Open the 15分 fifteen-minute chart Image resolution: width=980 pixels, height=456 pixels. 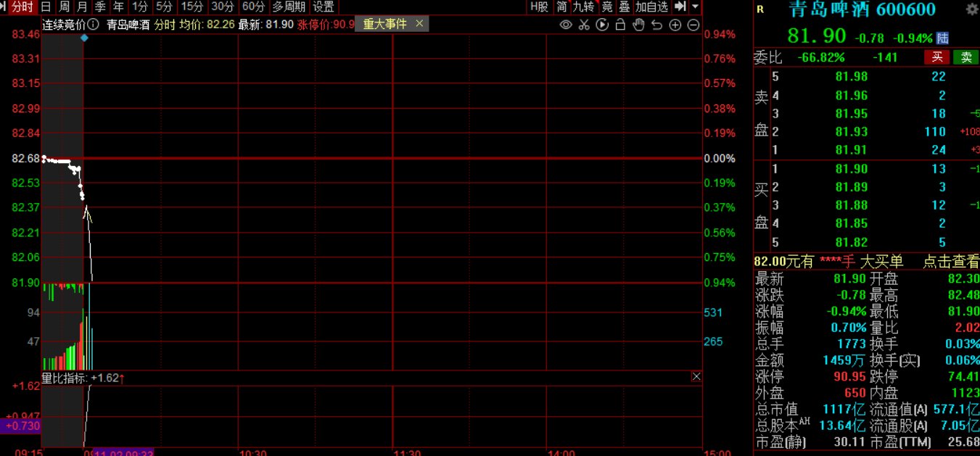pos(192,7)
